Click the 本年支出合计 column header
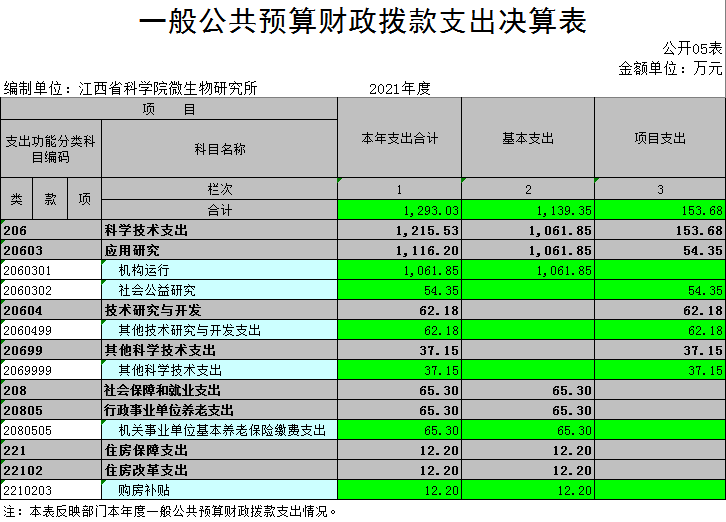Screen dimensions: 726x522 coord(400,138)
